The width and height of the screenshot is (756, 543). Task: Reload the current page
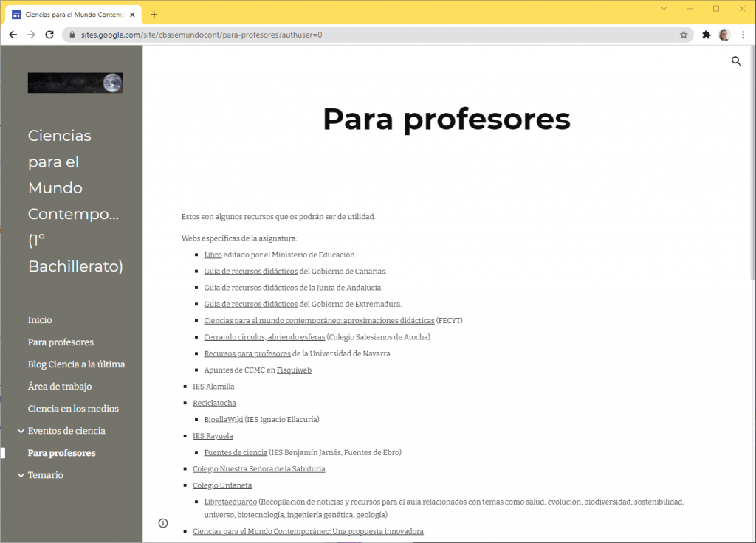pos(49,35)
